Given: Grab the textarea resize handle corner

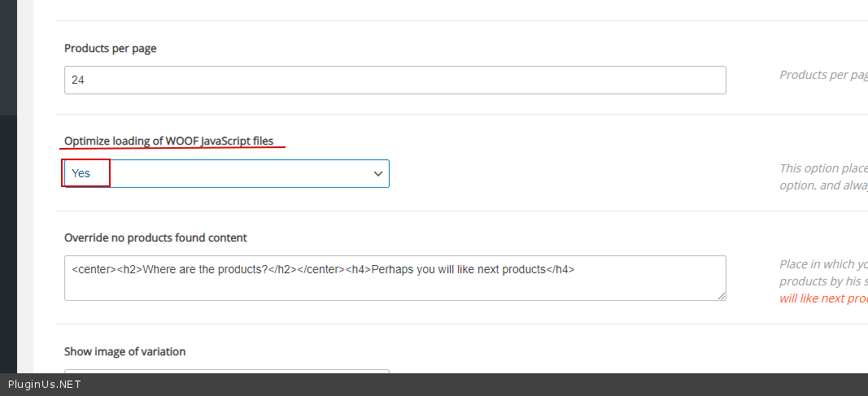Looking at the screenshot, I should pos(721,295).
